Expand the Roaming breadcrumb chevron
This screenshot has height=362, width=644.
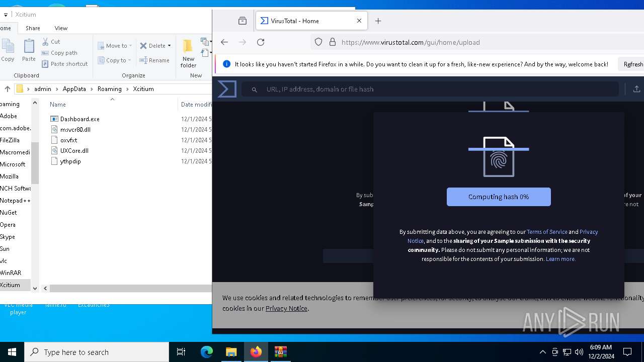pyautogui.click(x=127, y=89)
